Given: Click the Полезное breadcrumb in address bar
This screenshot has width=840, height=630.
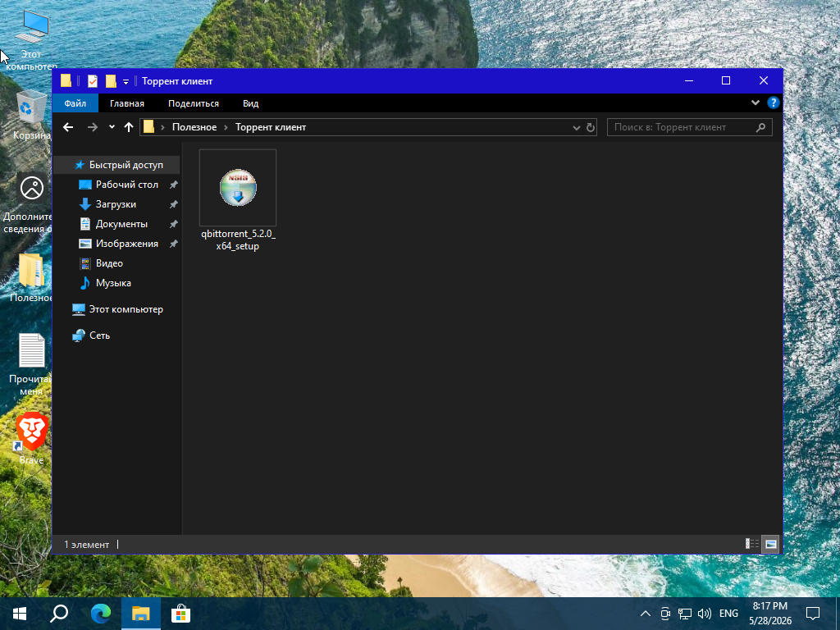Looking at the screenshot, I should [194, 127].
